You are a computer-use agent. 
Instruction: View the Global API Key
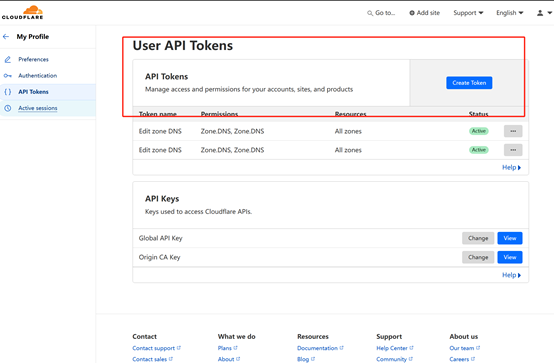point(510,238)
